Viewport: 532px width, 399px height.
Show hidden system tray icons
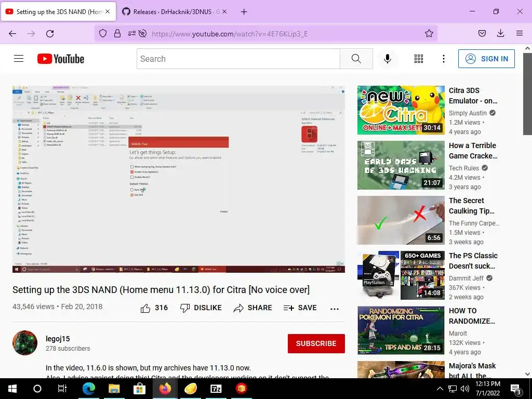(x=440, y=389)
